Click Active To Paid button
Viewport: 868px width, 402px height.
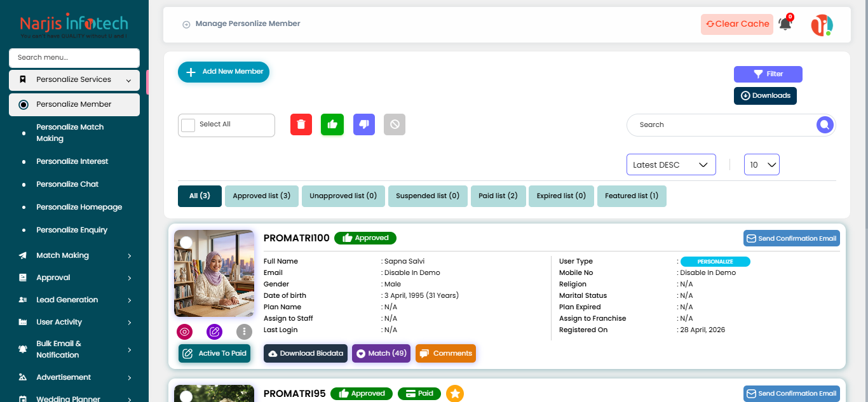pyautogui.click(x=215, y=354)
